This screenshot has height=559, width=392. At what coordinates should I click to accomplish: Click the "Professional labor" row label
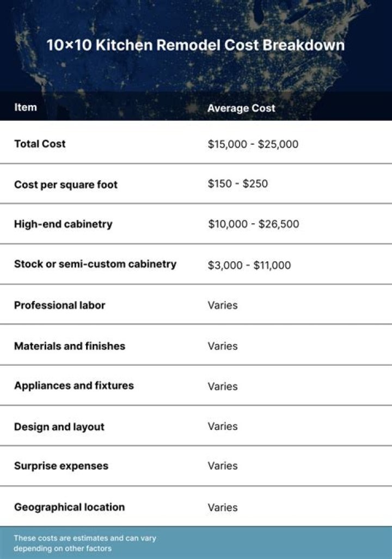[60, 305]
